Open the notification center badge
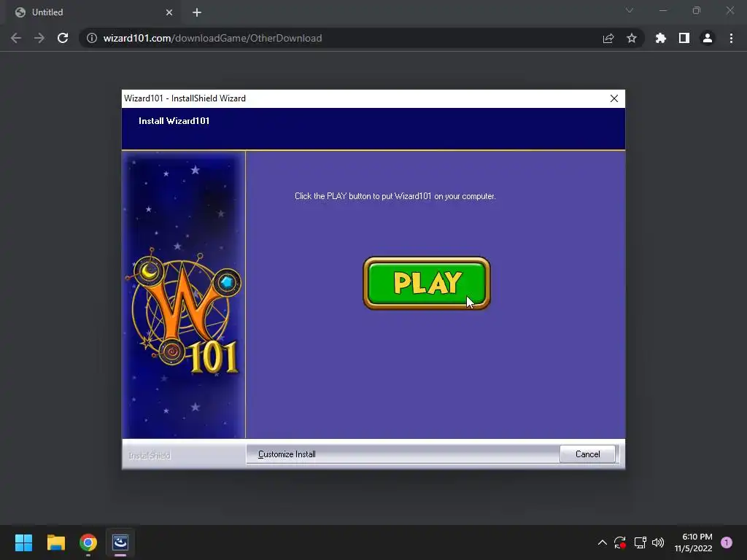The image size is (747, 560). (727, 542)
